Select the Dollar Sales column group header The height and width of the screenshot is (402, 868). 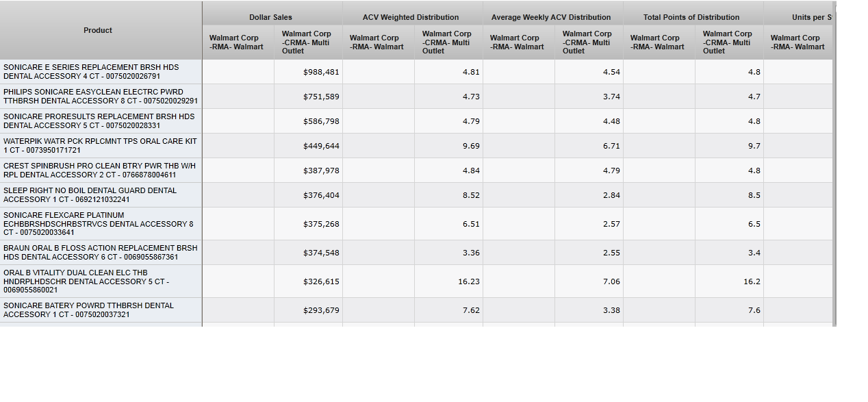pyautogui.click(x=270, y=17)
